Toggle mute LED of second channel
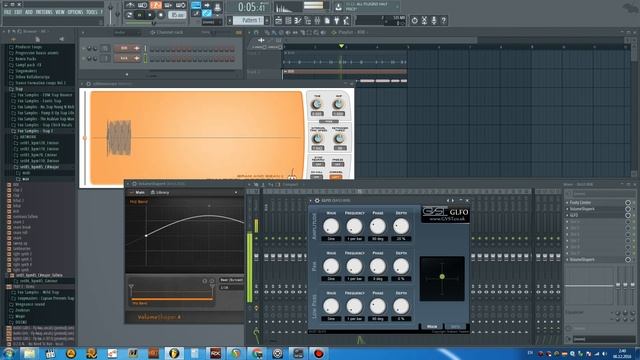Viewport: 640px width, 360px height. 84,58
